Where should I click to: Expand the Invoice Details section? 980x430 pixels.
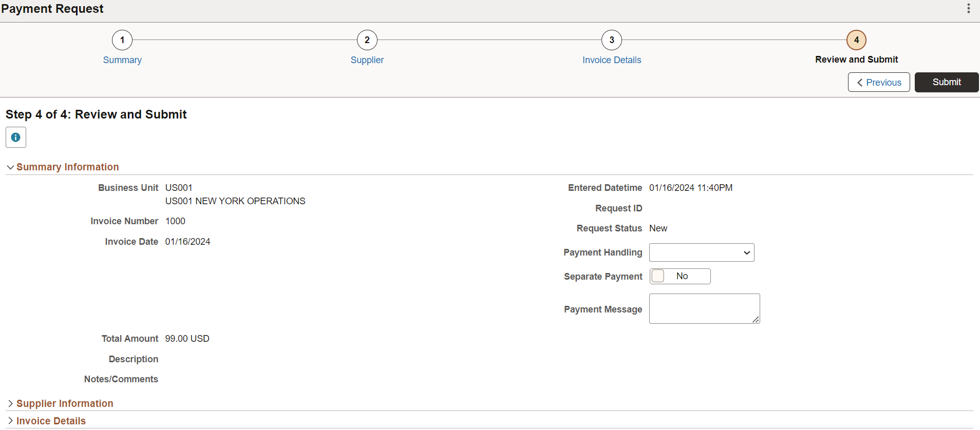point(10,421)
